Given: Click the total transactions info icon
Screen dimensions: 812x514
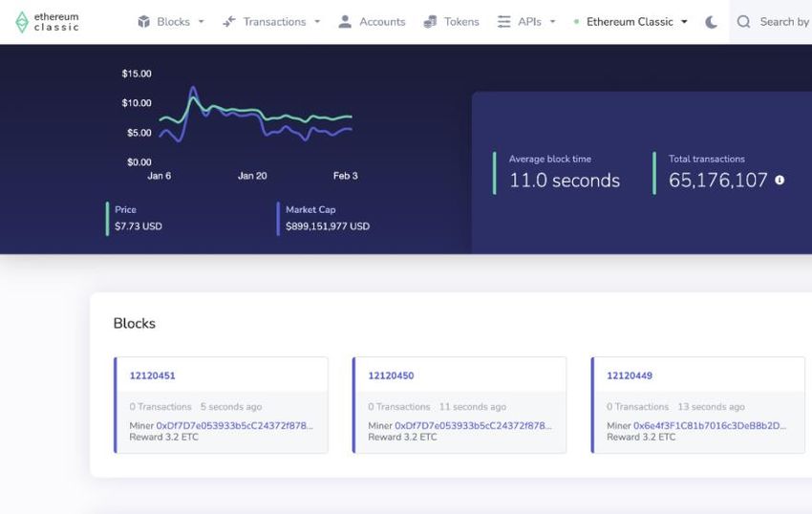Looking at the screenshot, I should pyautogui.click(x=780, y=180).
